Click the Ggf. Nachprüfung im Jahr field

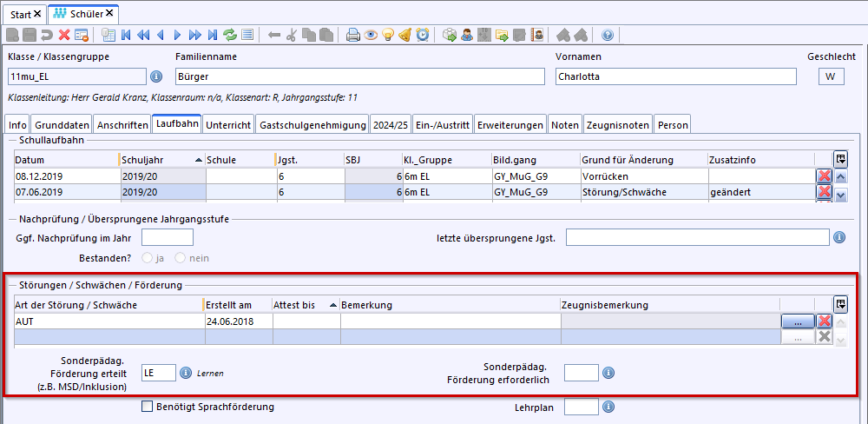click(168, 237)
